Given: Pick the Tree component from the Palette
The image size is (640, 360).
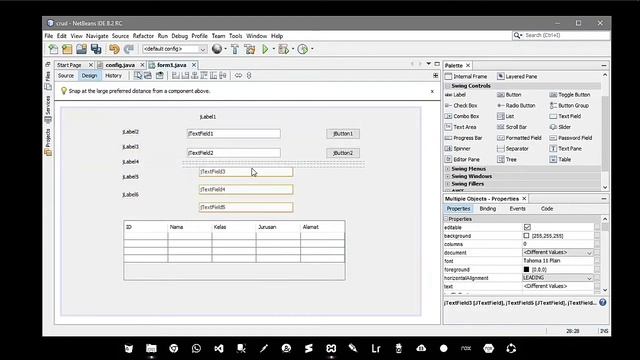Looking at the screenshot, I should point(507,160).
